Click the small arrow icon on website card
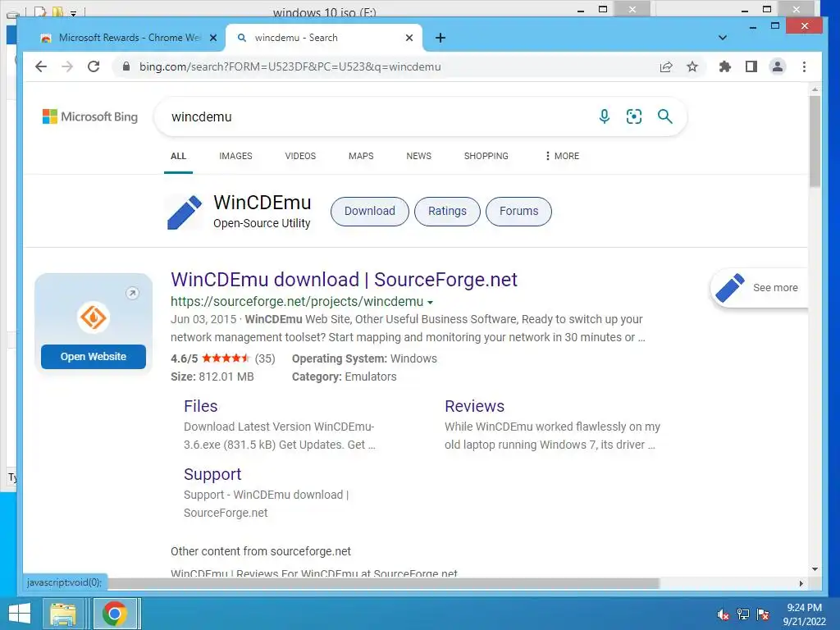 click(132, 293)
